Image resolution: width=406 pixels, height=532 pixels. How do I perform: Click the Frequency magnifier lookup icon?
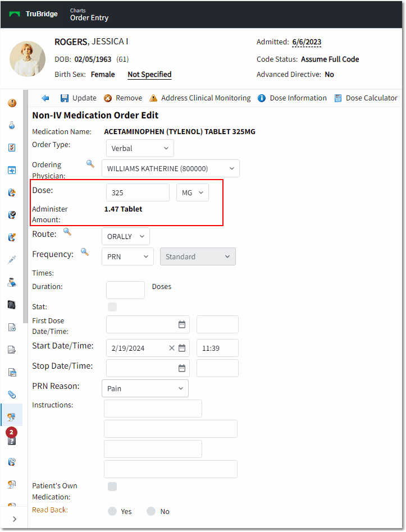85,252
